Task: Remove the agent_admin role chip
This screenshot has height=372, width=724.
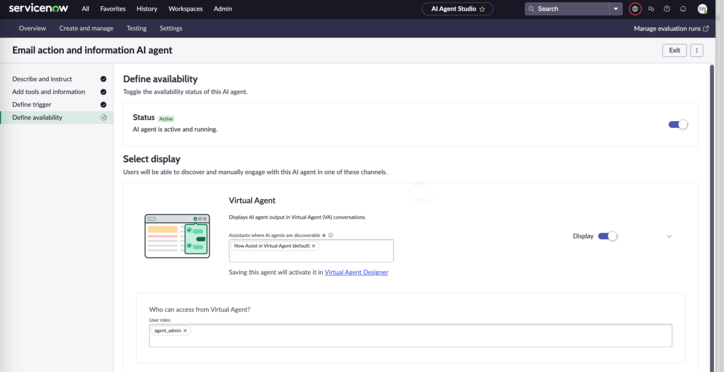Action: point(185,331)
